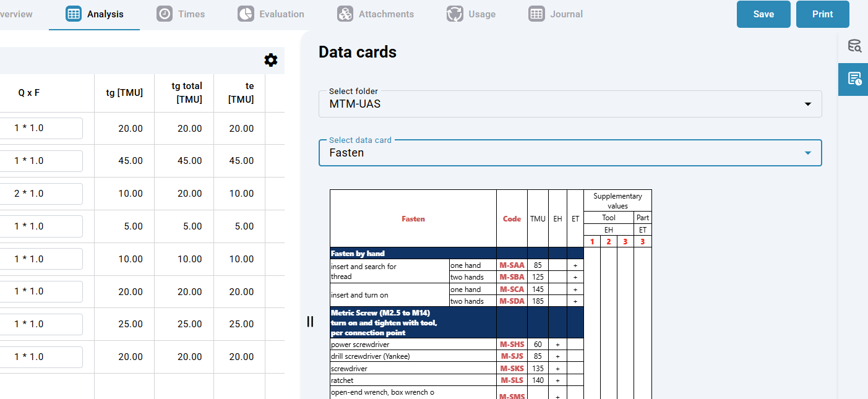The image size is (868, 399).
Task: Click the Attachments tab icon
Action: [345, 14]
